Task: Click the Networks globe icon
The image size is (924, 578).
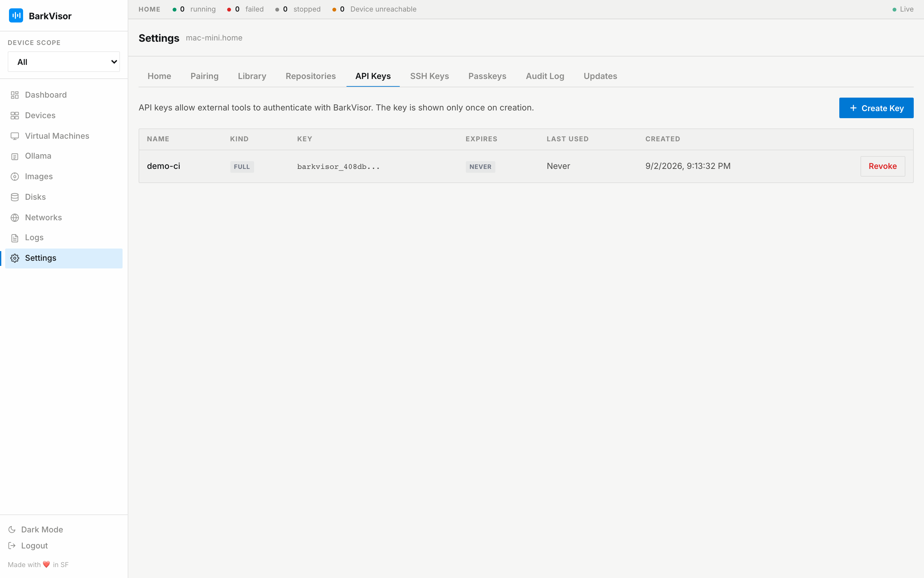Action: 15,217
